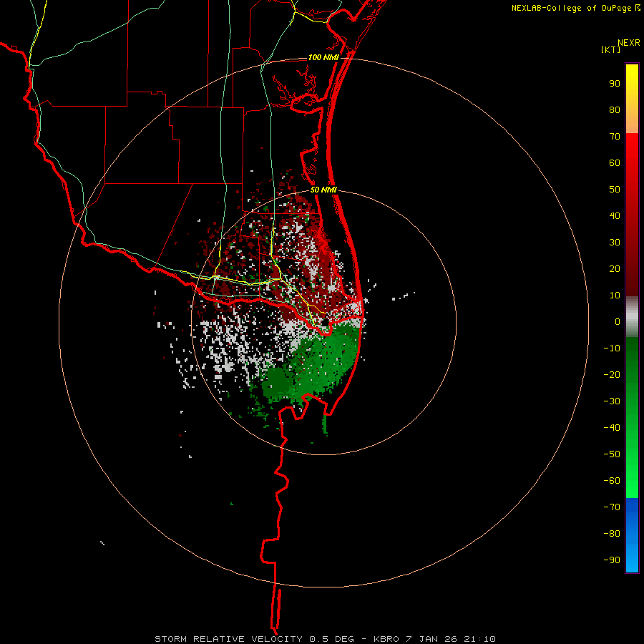Click the KT units label above the scale
This screenshot has width=644, height=644.
click(610, 49)
